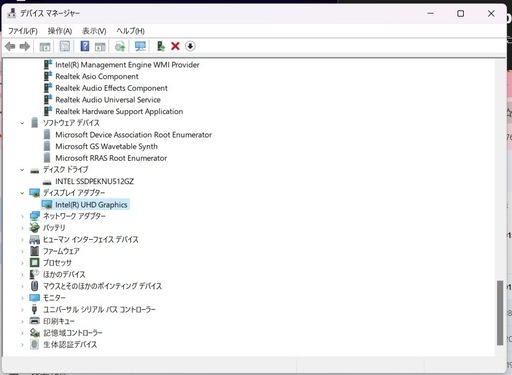Screen dimensions: 512x375
Task: Click the ソフトウェア デバイス category label
Action: point(71,123)
